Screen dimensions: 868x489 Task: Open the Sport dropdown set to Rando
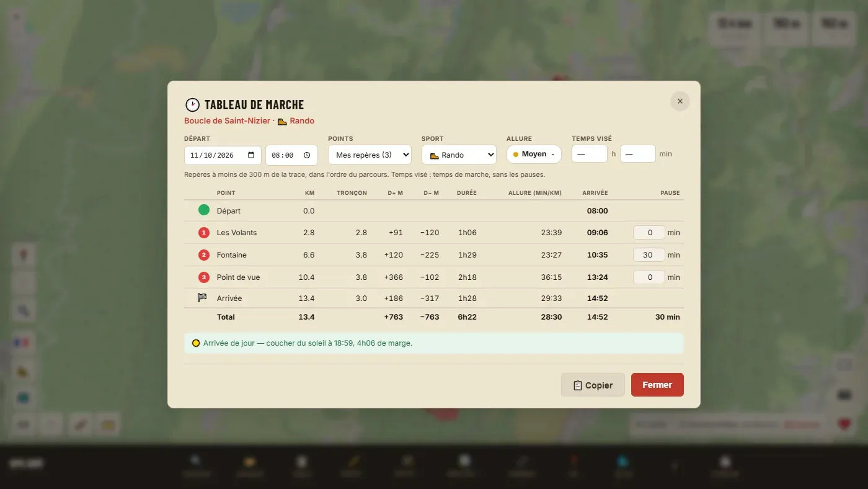coord(459,155)
